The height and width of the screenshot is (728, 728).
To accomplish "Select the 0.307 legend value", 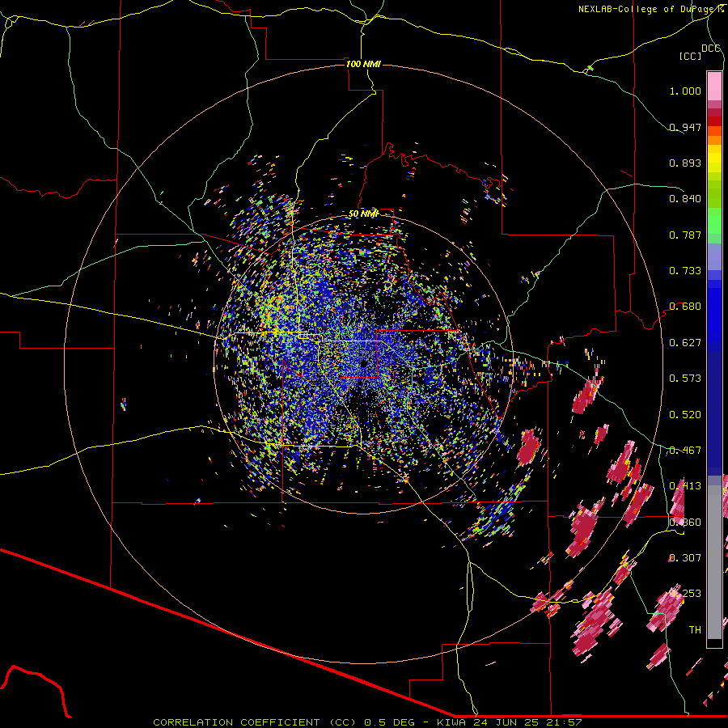I will [685, 558].
